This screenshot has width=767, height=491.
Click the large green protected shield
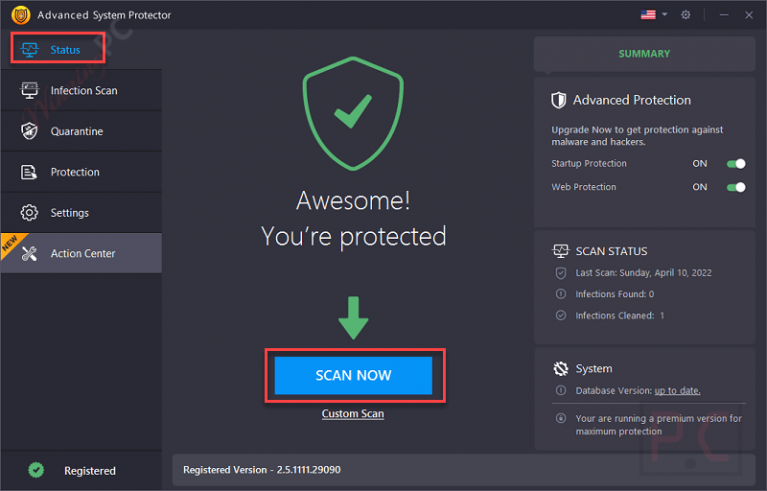[x=353, y=113]
